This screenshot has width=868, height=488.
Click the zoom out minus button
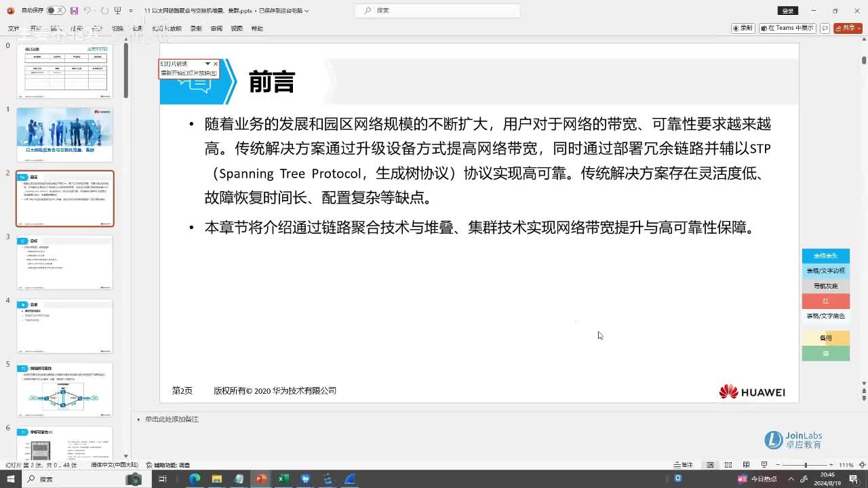pos(777,465)
